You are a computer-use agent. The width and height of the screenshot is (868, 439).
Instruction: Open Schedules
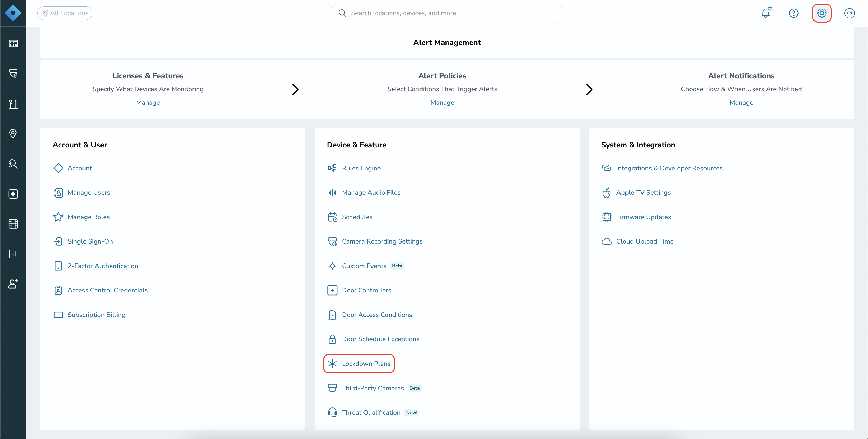pyautogui.click(x=357, y=217)
